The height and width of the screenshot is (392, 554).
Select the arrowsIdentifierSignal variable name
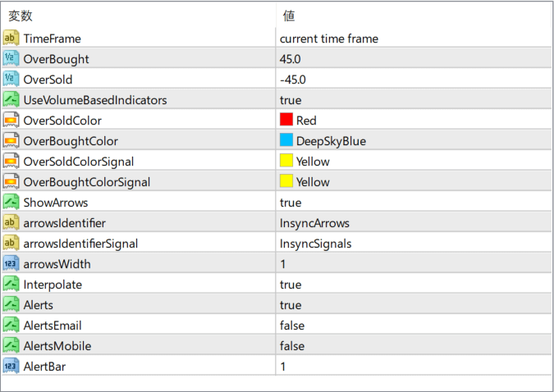tap(80, 244)
